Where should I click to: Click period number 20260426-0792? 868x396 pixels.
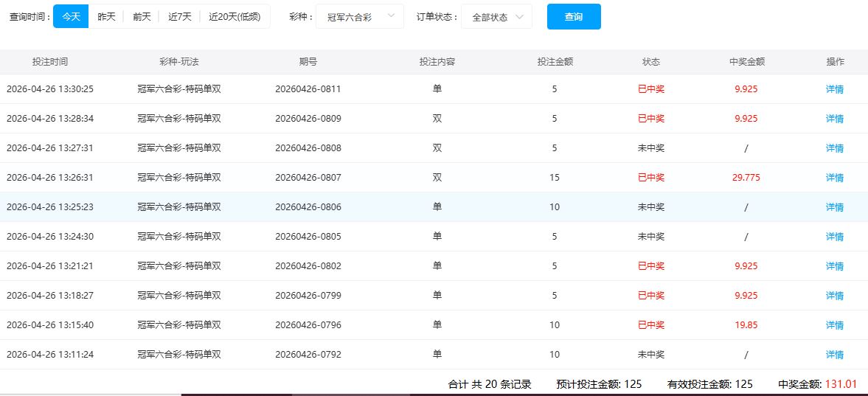[x=308, y=355]
